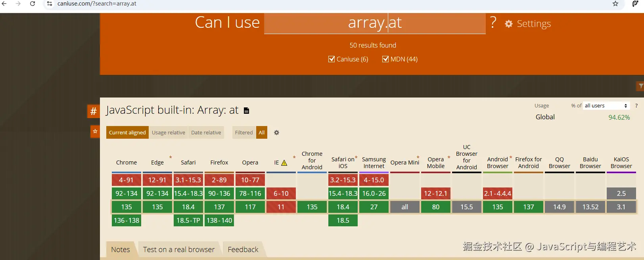
Task: Click the JavaScript built-in: Array: at title
Action: pos(172,110)
